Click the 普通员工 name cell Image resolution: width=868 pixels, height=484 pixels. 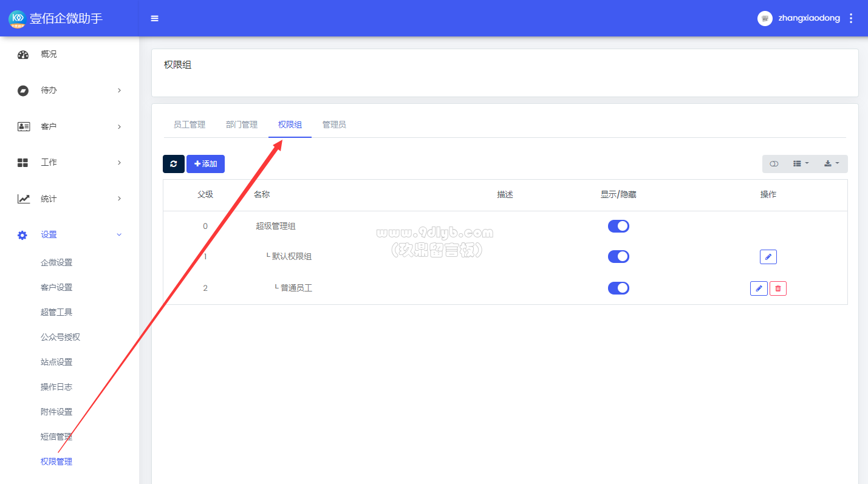[293, 288]
